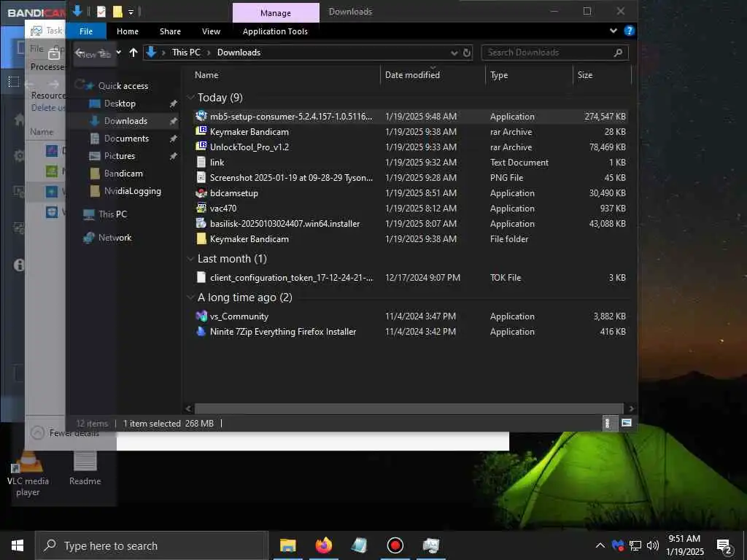
Task: Click the taskbar search box
Action: coord(152,545)
